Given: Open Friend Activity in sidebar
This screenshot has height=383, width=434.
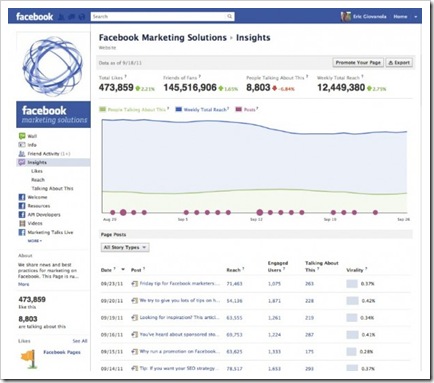Looking at the screenshot, I should pyautogui.click(x=49, y=154).
